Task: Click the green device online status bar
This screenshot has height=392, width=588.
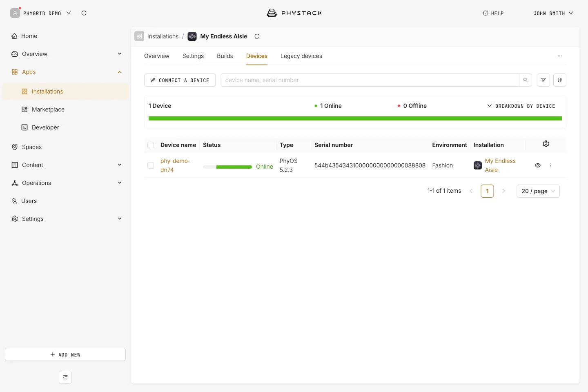Action: click(x=355, y=118)
